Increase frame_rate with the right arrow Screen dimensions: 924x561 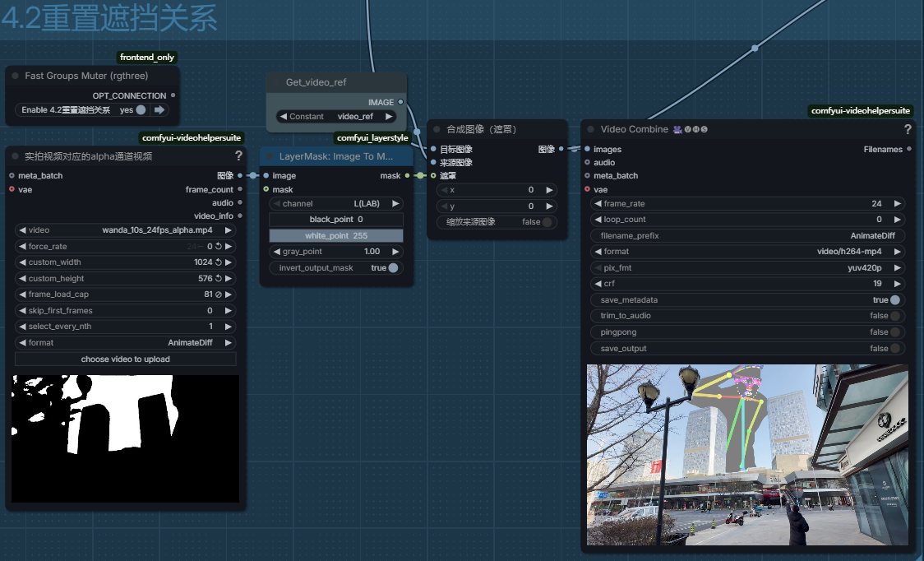[898, 203]
